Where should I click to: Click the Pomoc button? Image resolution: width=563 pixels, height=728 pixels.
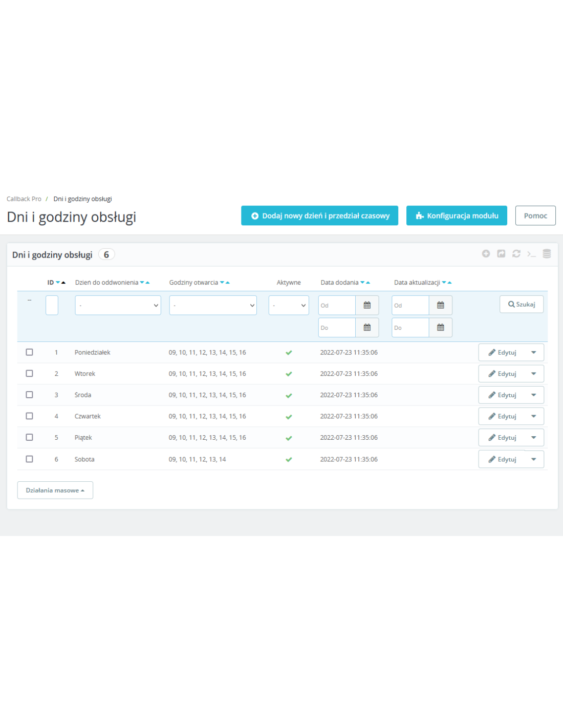coord(535,216)
